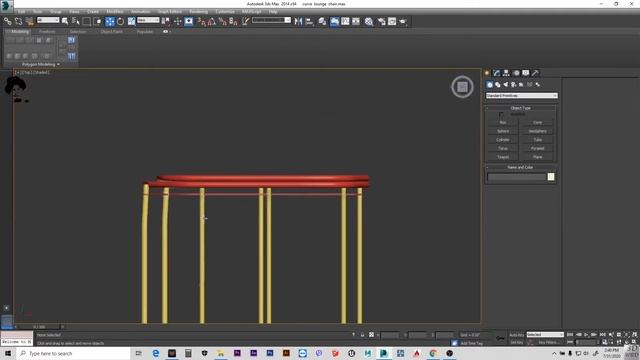The height and width of the screenshot is (360, 640).
Task: Open the Rendering menu
Action: click(198, 12)
